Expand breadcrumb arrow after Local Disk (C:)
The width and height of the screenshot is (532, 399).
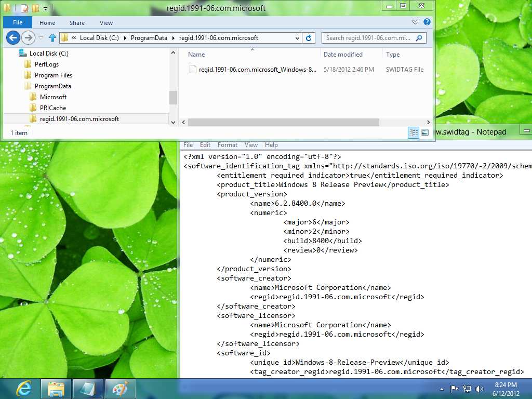tap(125, 38)
